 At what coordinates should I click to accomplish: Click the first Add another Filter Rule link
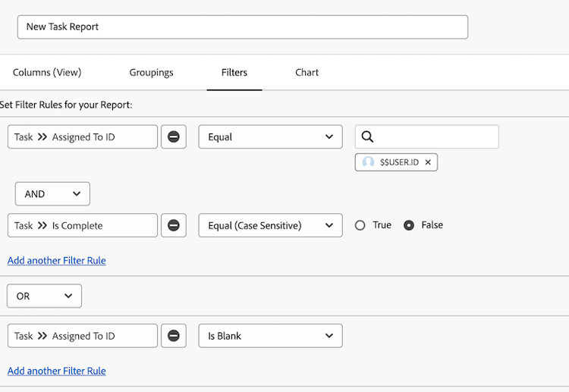click(57, 261)
